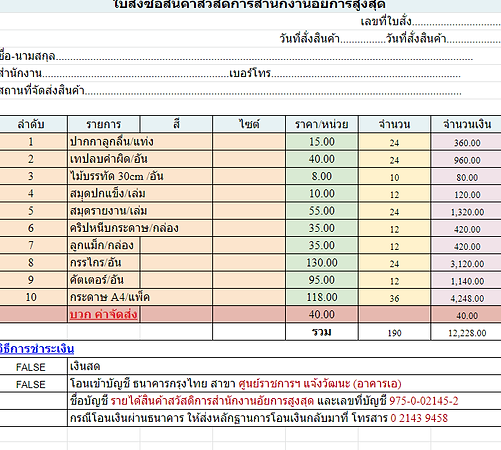Click the สำนักงาน office field line
501x450 pixels.
point(114,73)
